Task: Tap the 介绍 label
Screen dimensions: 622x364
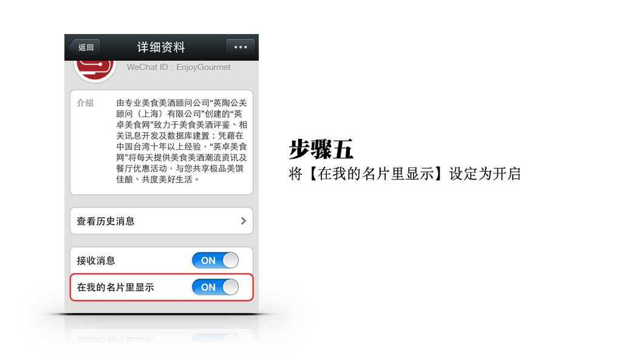Action: pyautogui.click(x=85, y=103)
